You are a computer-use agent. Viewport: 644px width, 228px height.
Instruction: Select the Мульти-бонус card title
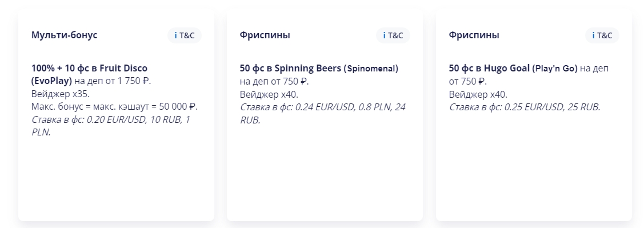65,35
